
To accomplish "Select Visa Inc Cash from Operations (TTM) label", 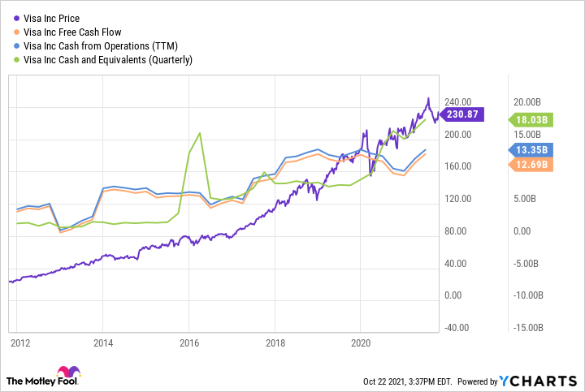I will pos(101,45).
